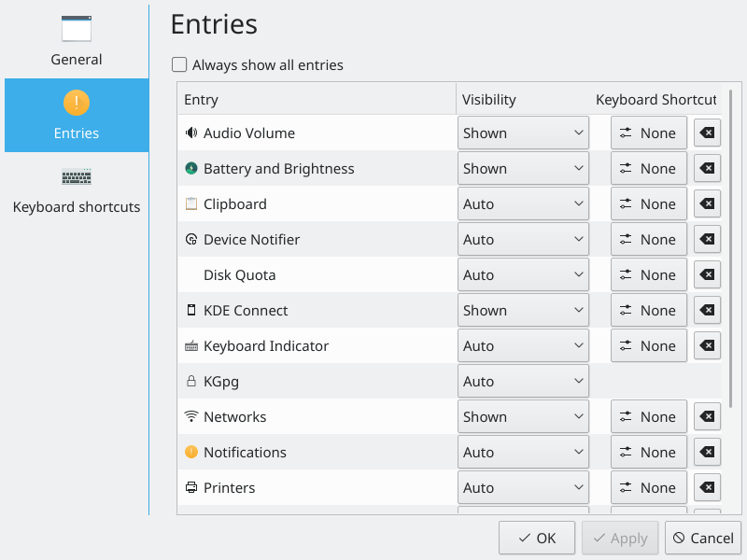Switch to the General settings page
The image size is (747, 560).
click(77, 41)
